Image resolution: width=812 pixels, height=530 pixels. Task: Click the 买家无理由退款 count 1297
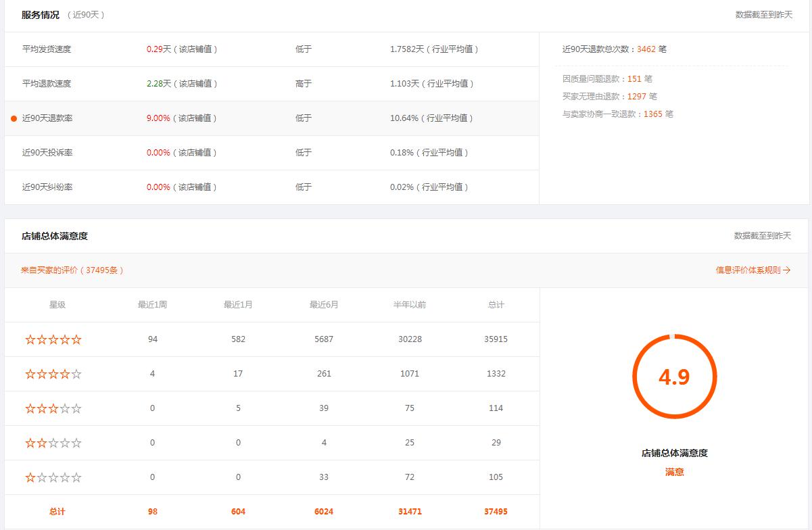tap(636, 97)
